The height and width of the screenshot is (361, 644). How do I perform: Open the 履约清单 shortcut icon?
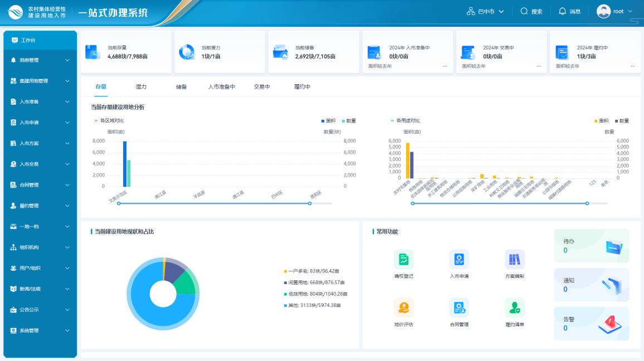[x=514, y=307]
